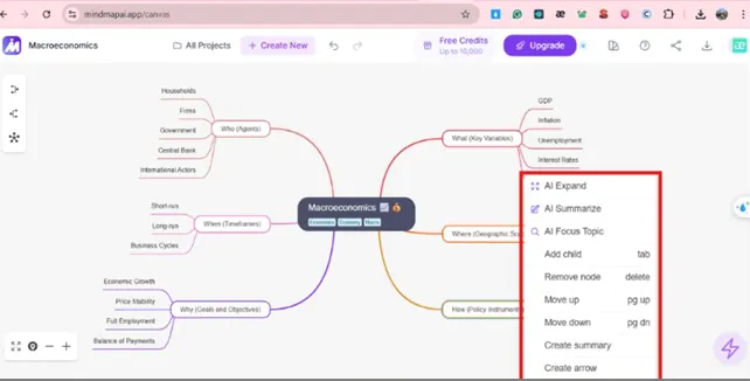The height and width of the screenshot is (381, 750).
Task: Select Remove node menu entry
Action: pyautogui.click(x=591, y=277)
